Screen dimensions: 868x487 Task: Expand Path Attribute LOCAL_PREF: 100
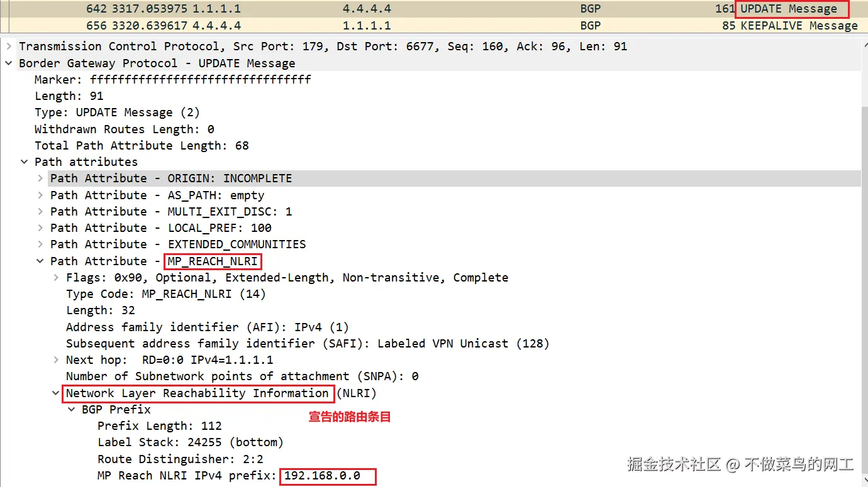point(40,228)
